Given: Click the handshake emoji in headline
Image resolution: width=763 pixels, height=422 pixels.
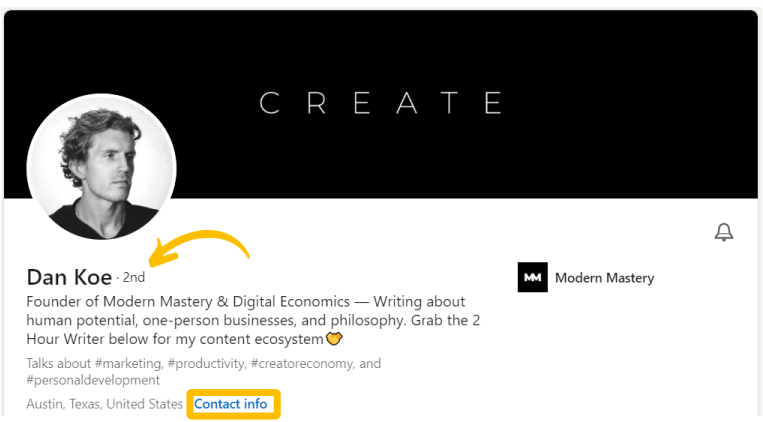Looking at the screenshot, I should 334,339.
